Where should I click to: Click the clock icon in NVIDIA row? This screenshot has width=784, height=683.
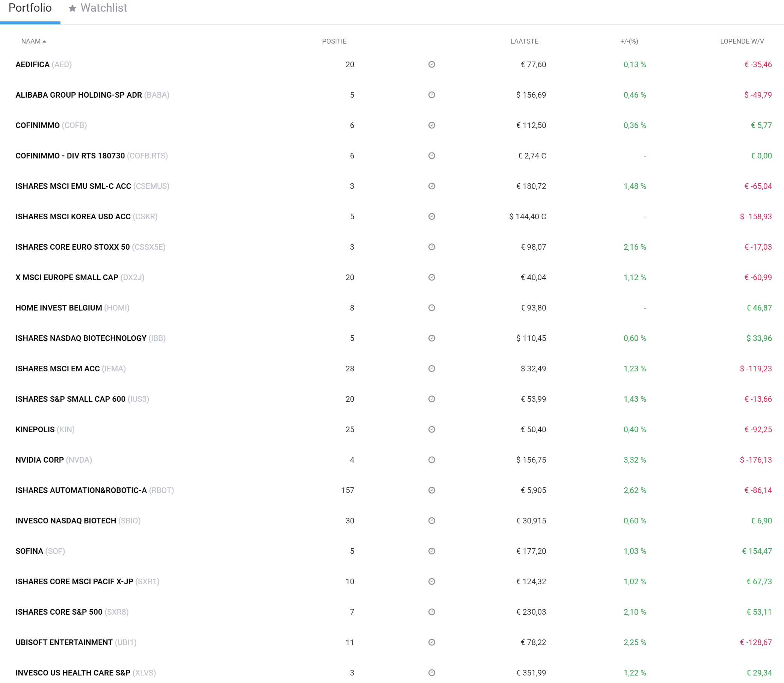pyautogui.click(x=431, y=460)
